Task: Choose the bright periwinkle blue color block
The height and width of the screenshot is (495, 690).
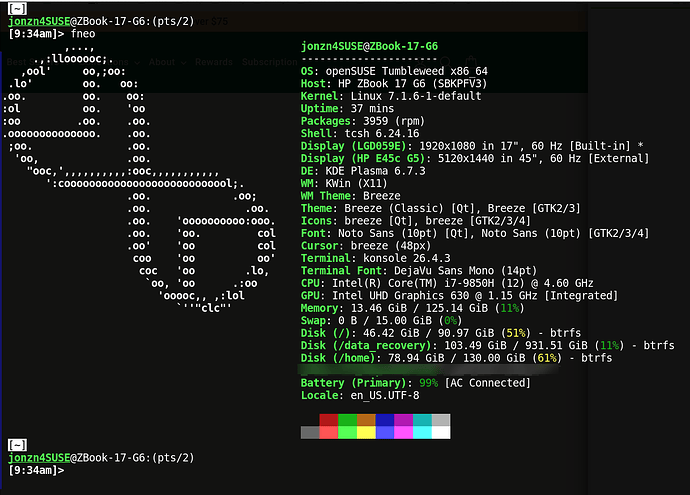Action: click(385, 433)
